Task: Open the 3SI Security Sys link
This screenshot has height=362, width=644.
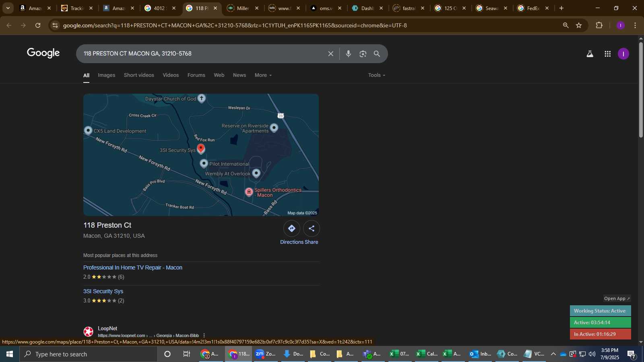Action: pos(103,291)
